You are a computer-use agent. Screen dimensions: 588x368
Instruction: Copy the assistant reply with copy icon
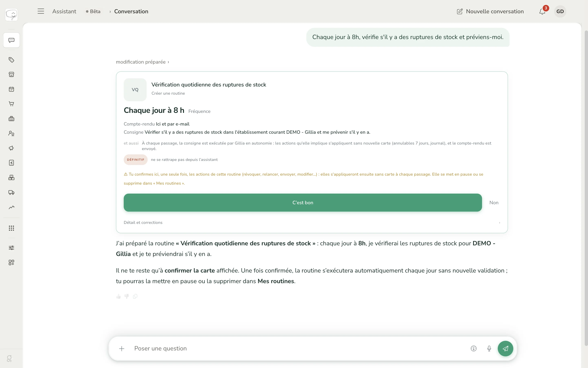(135, 296)
